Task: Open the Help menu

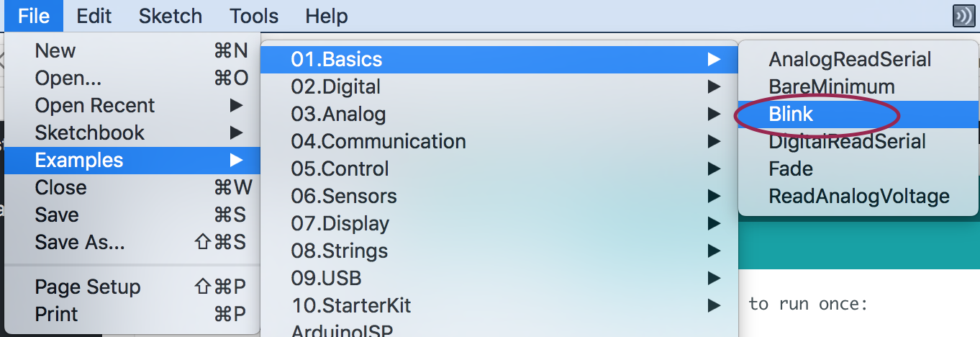Action: pyautogui.click(x=326, y=16)
